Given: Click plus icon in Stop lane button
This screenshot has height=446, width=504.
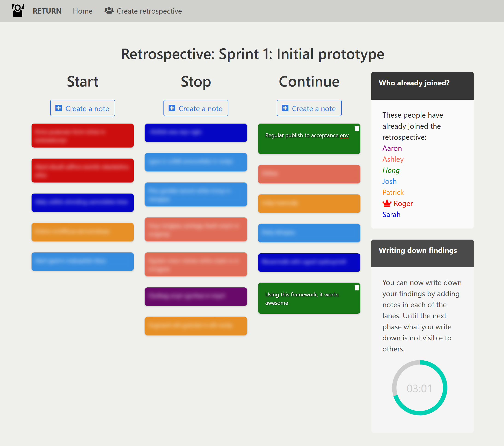Looking at the screenshot, I should coord(172,108).
